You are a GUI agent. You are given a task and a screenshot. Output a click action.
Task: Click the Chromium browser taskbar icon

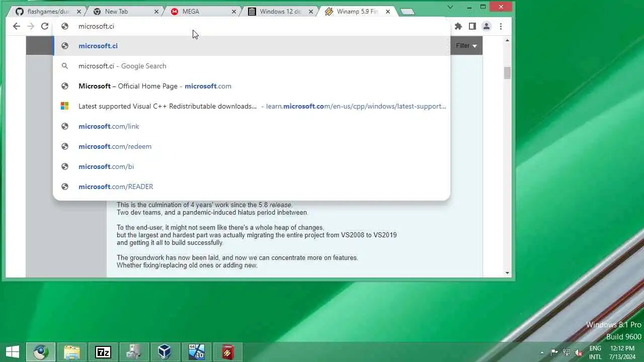coord(41,352)
